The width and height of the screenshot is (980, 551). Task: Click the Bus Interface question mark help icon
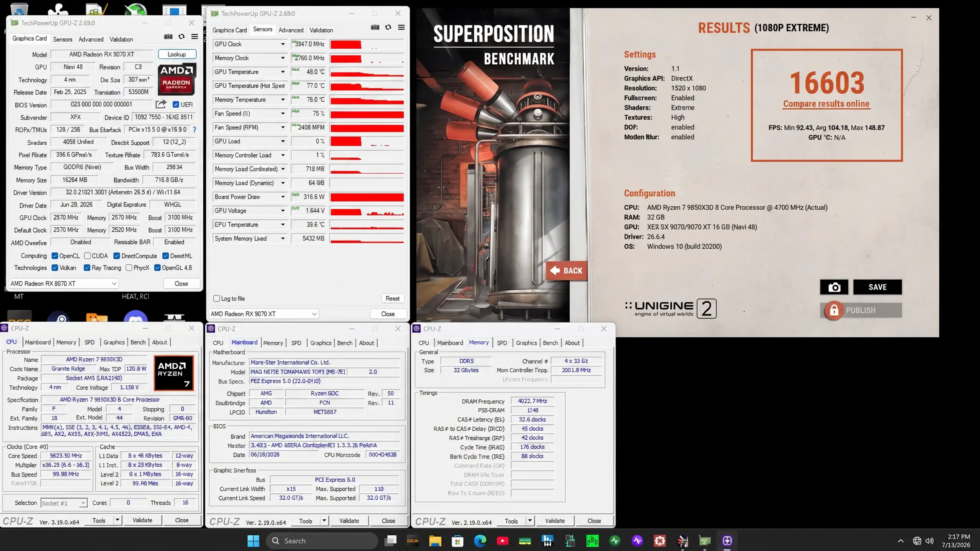click(x=194, y=130)
